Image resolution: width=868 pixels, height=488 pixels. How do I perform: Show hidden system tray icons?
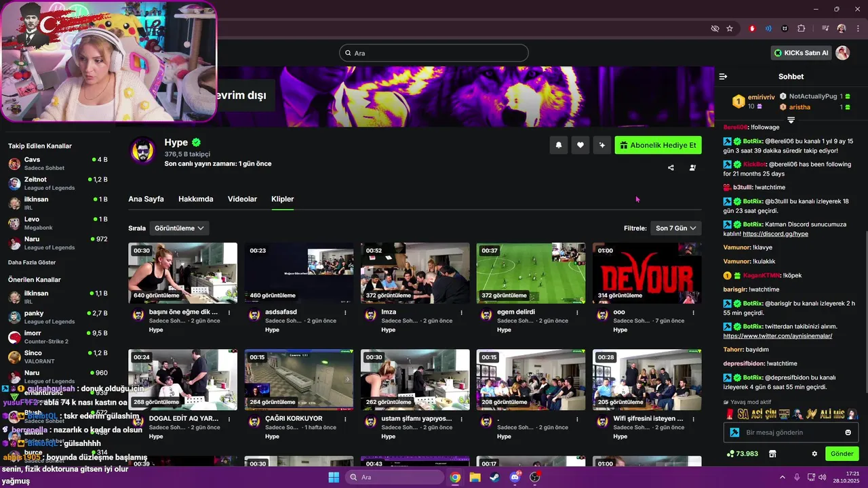782,477
